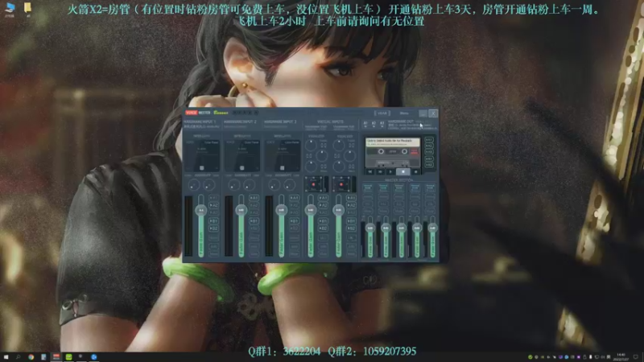The height and width of the screenshot is (362, 644).
Task: Start recording on the cassette recorder
Action: point(415,171)
